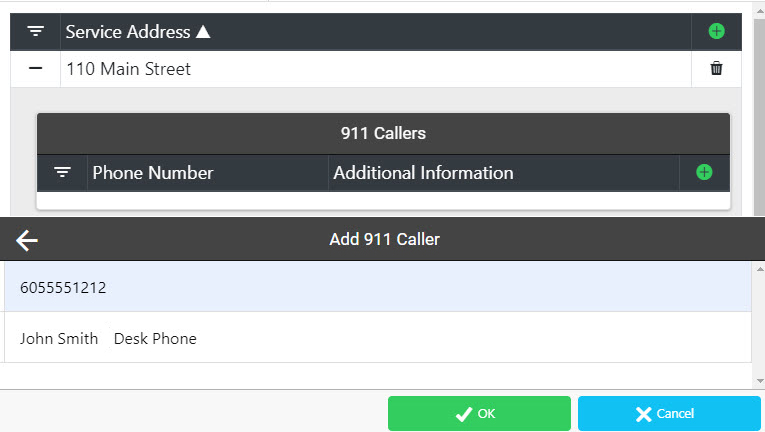Viewport: 765px width, 432px height.
Task: Edit the John Smith Desk Phone field
Action: [x=378, y=338]
